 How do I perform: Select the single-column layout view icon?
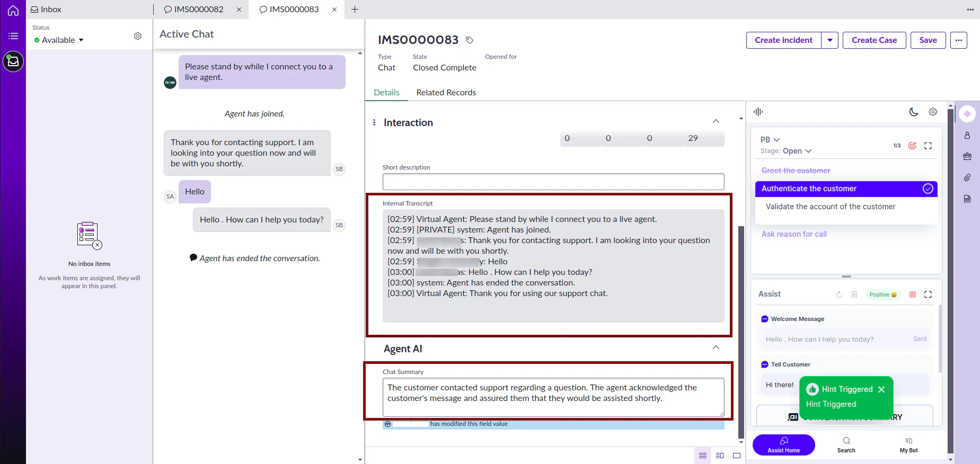coord(703,456)
